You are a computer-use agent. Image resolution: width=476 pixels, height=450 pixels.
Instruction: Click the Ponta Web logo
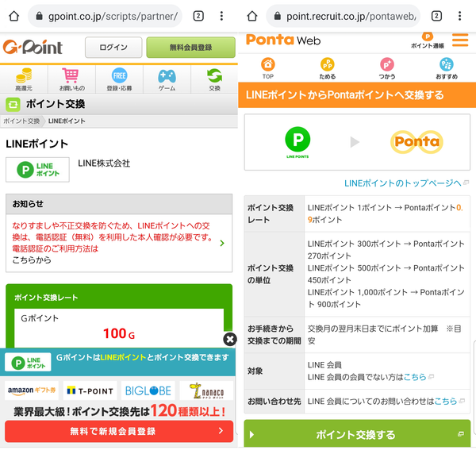tap(283, 40)
